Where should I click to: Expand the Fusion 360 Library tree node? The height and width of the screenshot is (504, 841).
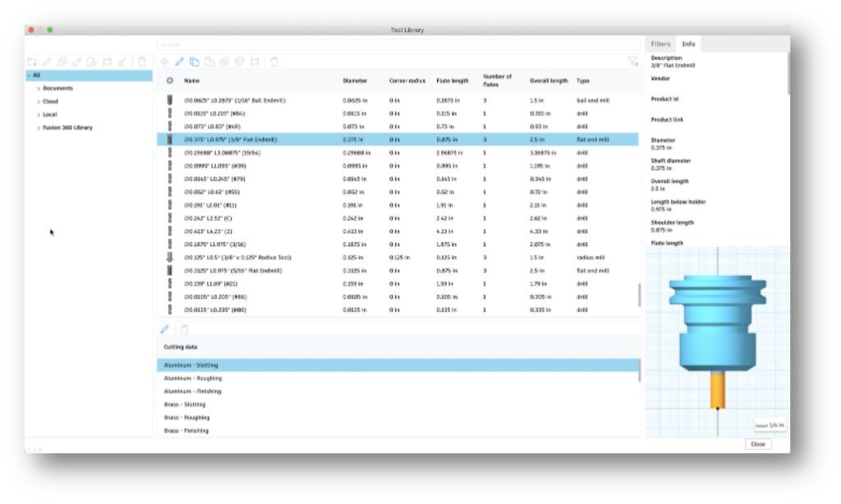(39, 127)
